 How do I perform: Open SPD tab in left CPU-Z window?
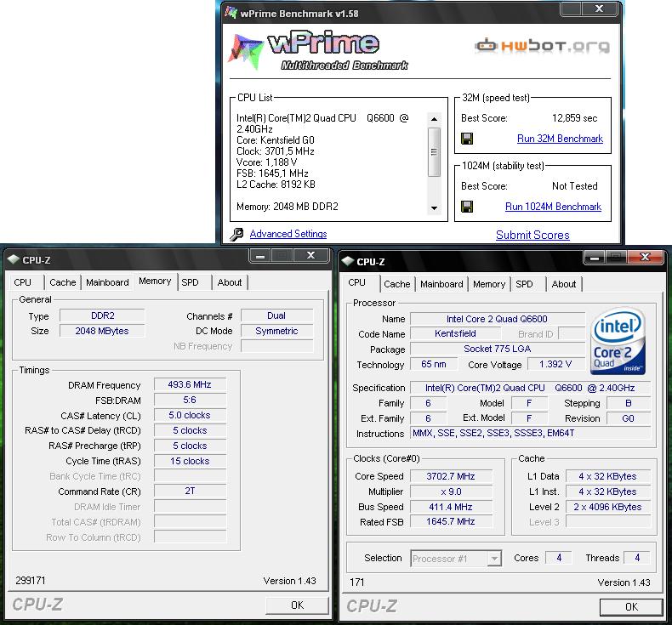pos(190,282)
